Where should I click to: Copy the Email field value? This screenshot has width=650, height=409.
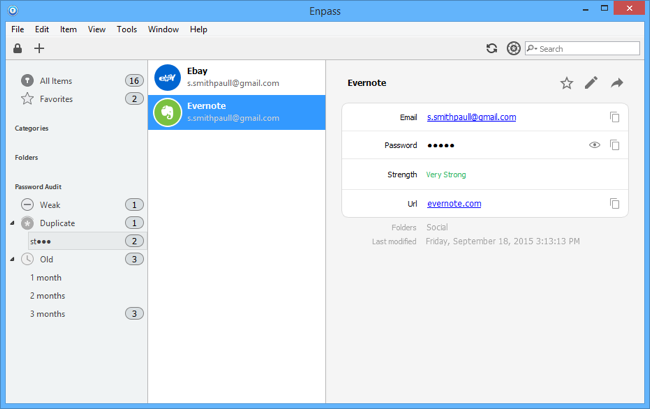[614, 117]
